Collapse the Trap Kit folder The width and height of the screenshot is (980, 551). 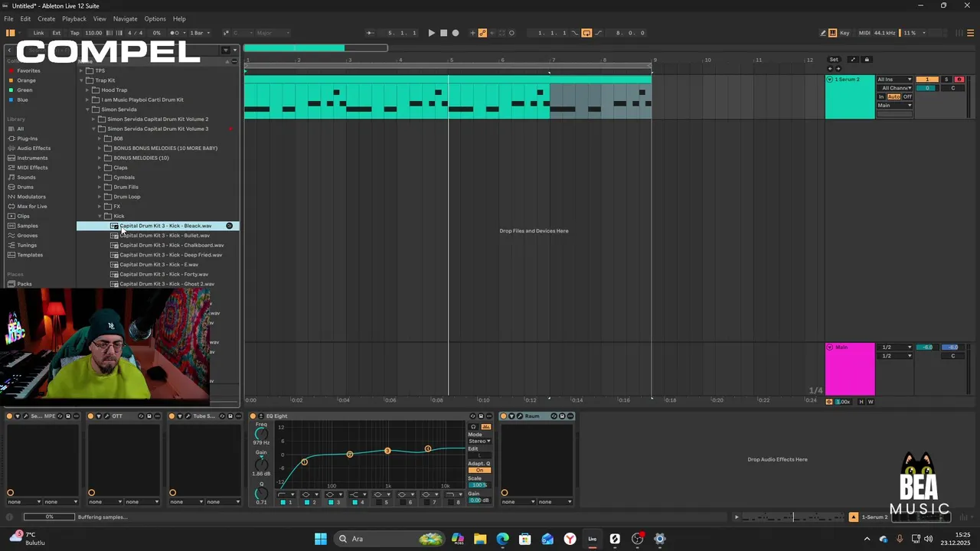pos(81,80)
